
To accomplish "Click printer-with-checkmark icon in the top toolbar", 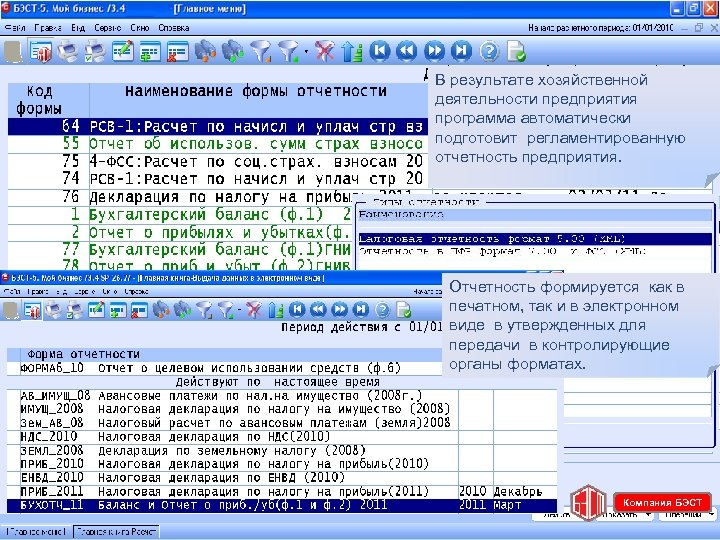I will coord(95,51).
